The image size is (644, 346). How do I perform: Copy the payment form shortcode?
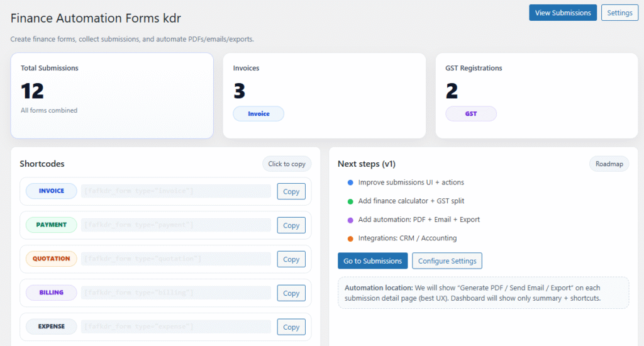point(291,225)
